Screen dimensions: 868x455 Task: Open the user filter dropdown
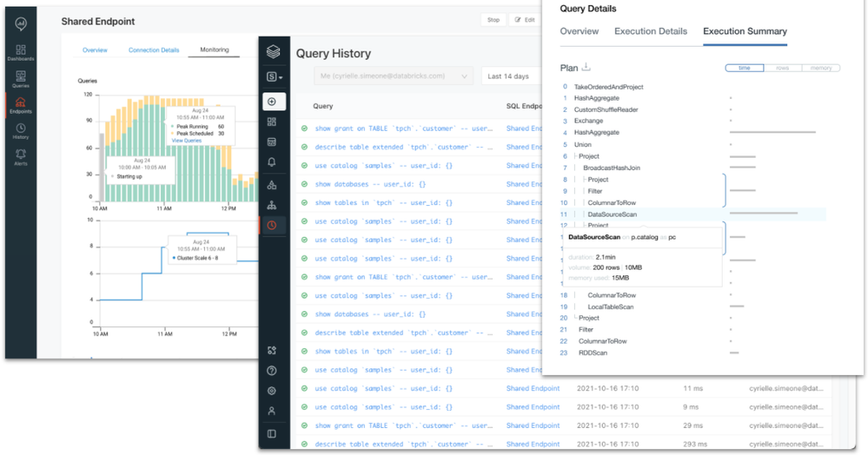tap(394, 76)
